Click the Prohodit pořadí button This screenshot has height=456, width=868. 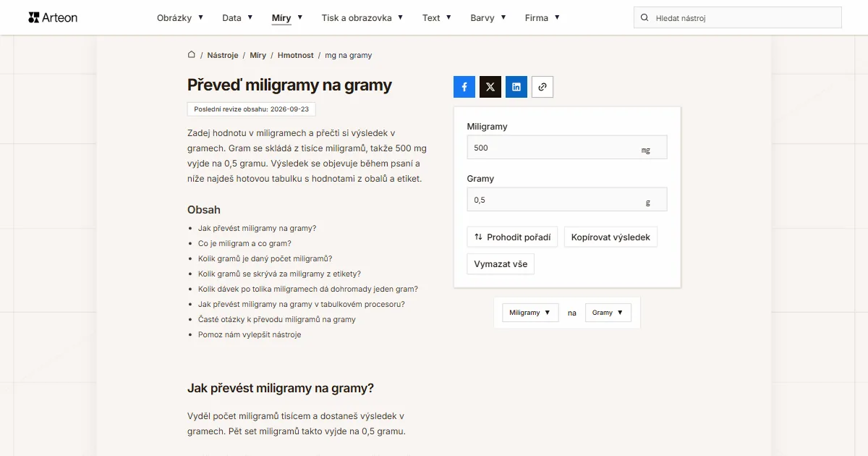pos(512,237)
